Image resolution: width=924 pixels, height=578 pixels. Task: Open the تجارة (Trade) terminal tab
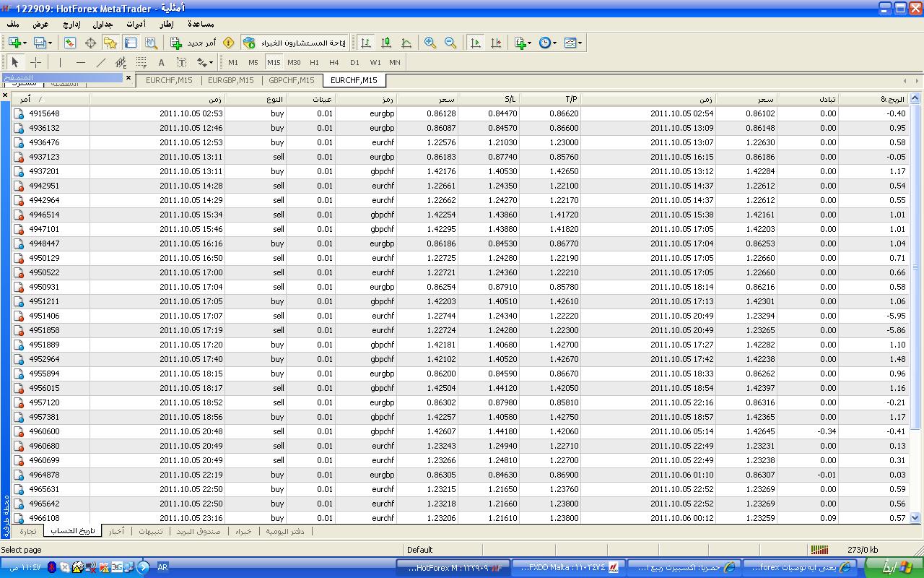(x=28, y=531)
